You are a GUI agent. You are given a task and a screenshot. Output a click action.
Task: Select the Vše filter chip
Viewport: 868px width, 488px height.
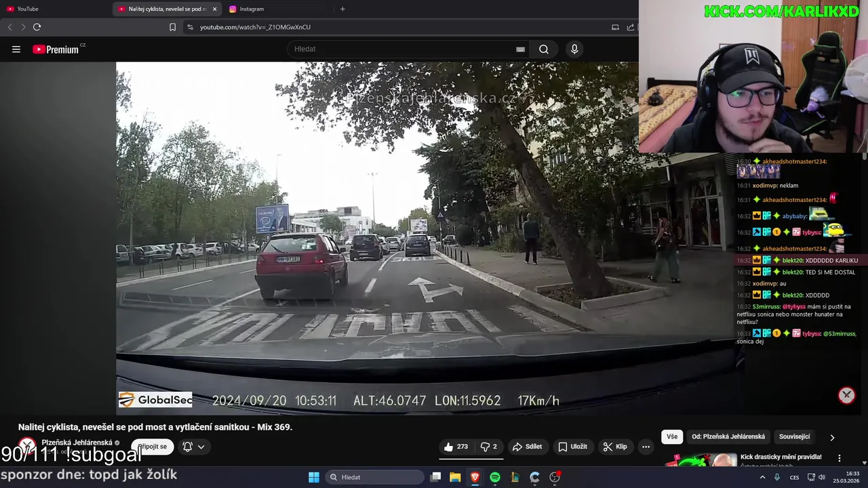click(672, 436)
